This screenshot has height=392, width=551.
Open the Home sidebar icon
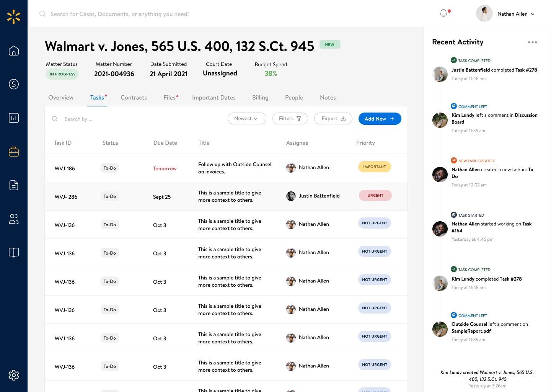tap(14, 51)
